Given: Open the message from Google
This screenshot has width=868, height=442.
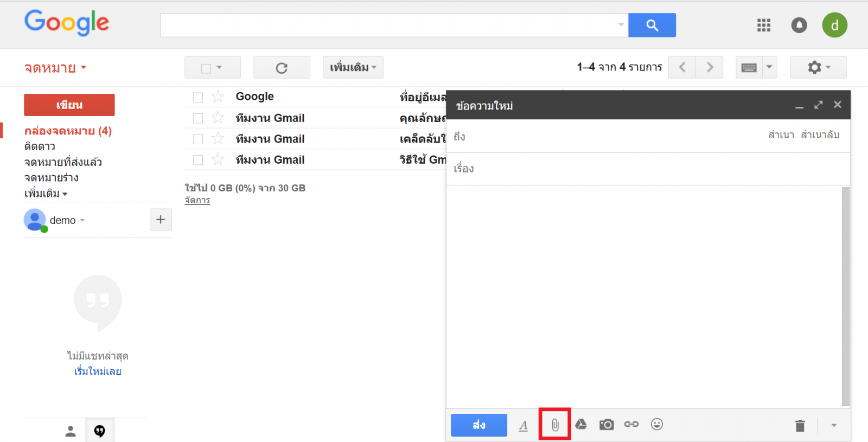Looking at the screenshot, I should pos(315,97).
